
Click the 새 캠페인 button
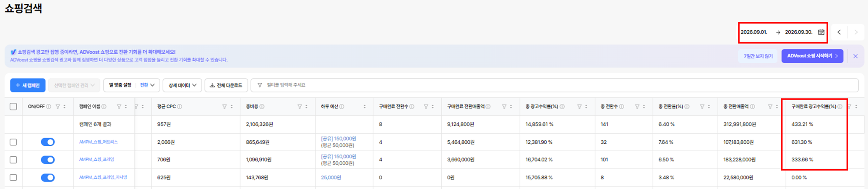coord(28,85)
